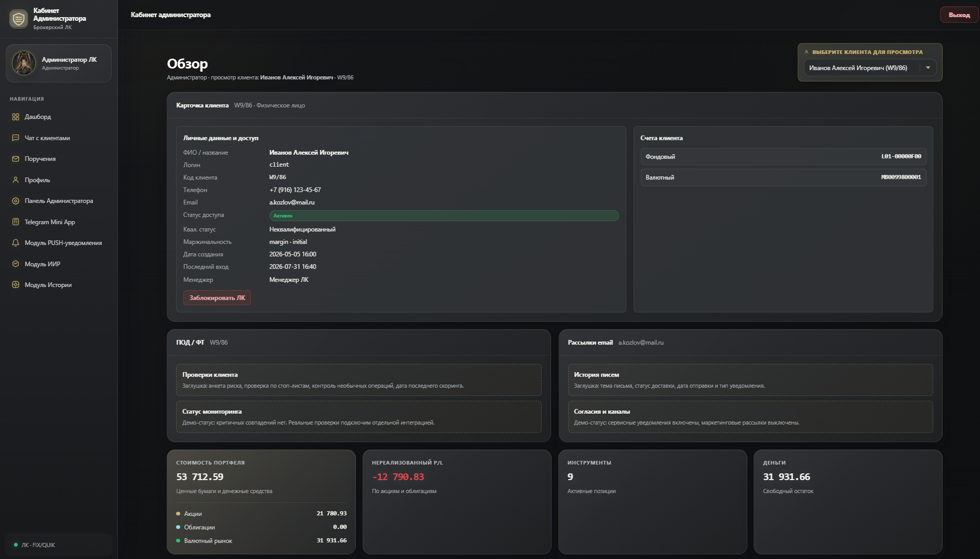Click the person icon beside Профиль
980x559 pixels.
[16, 180]
